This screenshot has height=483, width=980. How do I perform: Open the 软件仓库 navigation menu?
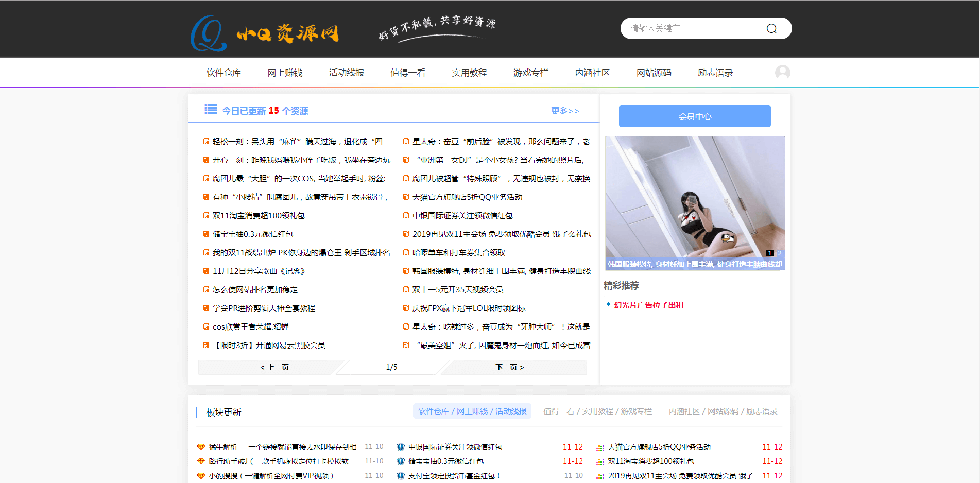pyautogui.click(x=223, y=73)
